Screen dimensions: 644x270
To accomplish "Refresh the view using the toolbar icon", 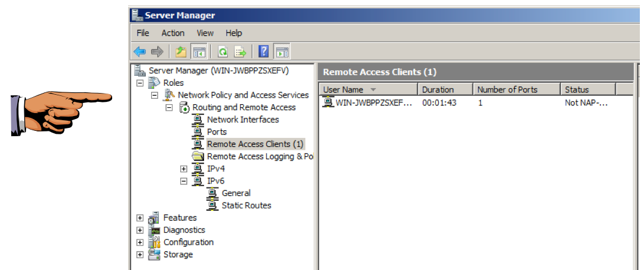I will pos(223,52).
